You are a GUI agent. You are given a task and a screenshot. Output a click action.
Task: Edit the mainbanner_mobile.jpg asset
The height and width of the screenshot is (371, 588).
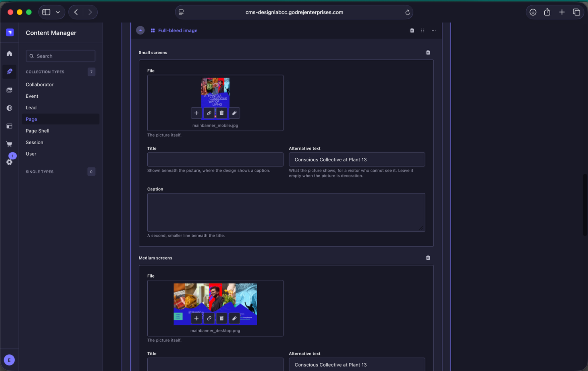click(234, 113)
